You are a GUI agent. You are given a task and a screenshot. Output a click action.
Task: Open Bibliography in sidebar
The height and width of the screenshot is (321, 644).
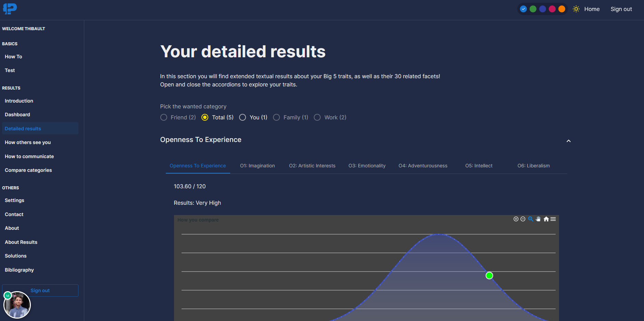19,270
